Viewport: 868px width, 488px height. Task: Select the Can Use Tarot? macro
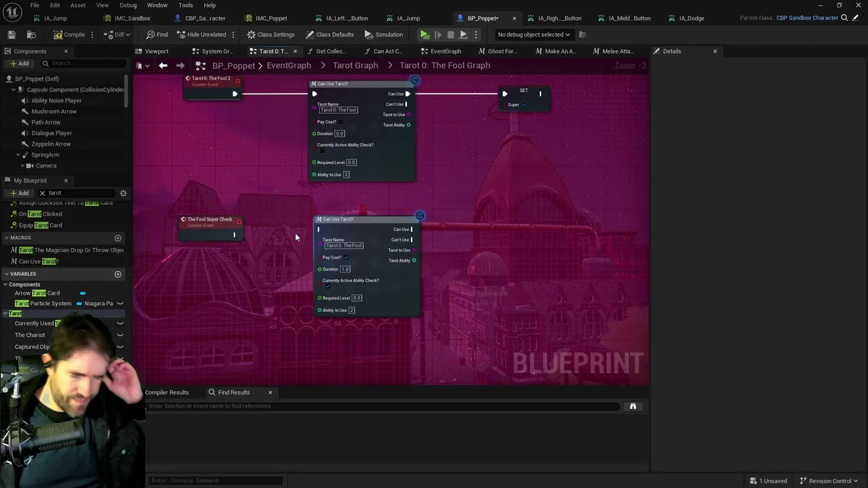tap(39, 261)
